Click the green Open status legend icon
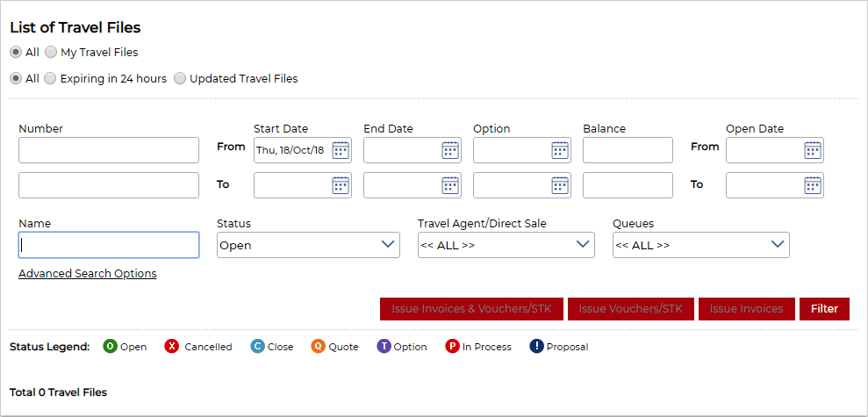The width and height of the screenshot is (868, 417). (111, 347)
